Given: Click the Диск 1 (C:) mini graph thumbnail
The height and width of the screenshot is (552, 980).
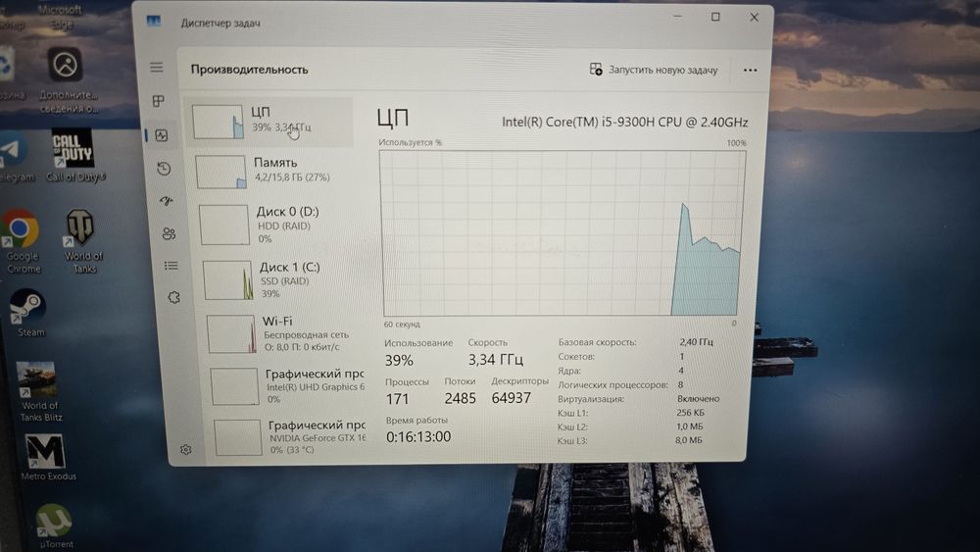Looking at the screenshot, I should 228,280.
